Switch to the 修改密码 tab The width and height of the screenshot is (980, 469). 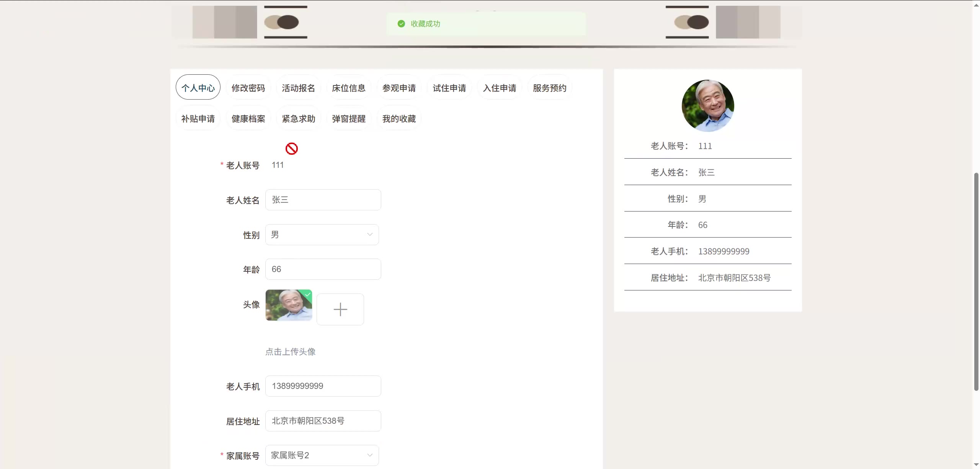click(x=248, y=87)
